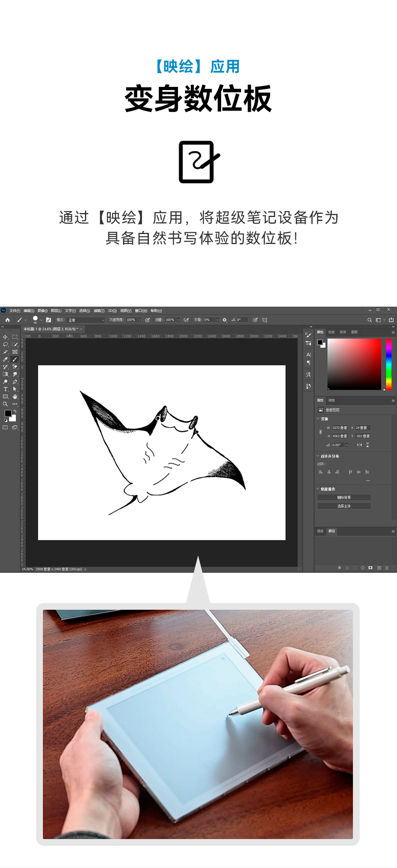This screenshot has width=397, height=868.
Task: Select the Zoom tool in toolbox
Action: [6, 404]
